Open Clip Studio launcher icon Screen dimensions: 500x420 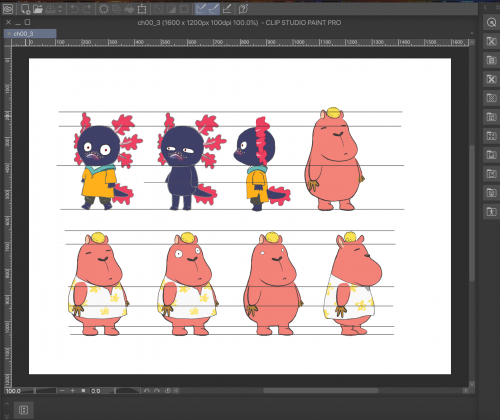coord(8,9)
